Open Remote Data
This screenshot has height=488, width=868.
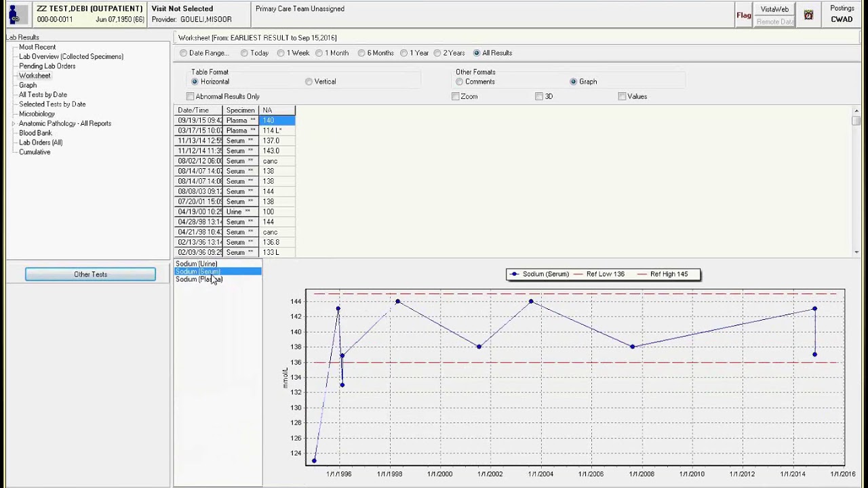[x=774, y=22]
